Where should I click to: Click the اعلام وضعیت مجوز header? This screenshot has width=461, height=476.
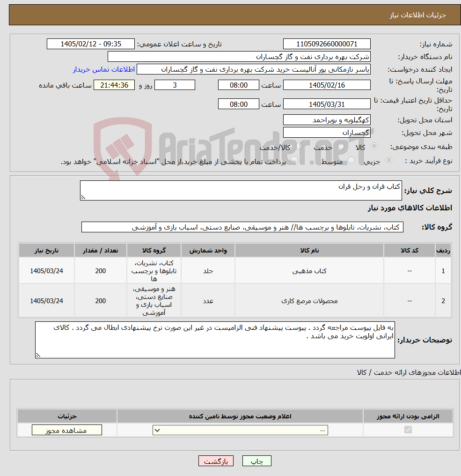[240, 416]
